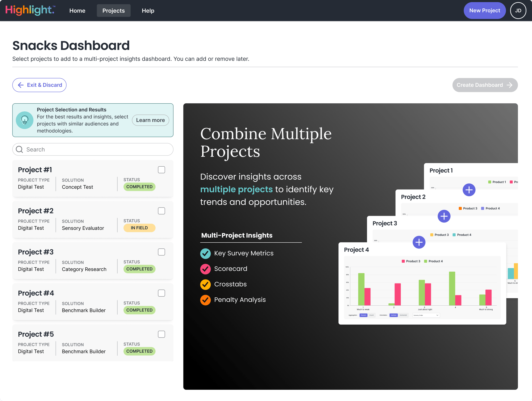Click the lightbulb icon in the tip banner

[x=24, y=120]
